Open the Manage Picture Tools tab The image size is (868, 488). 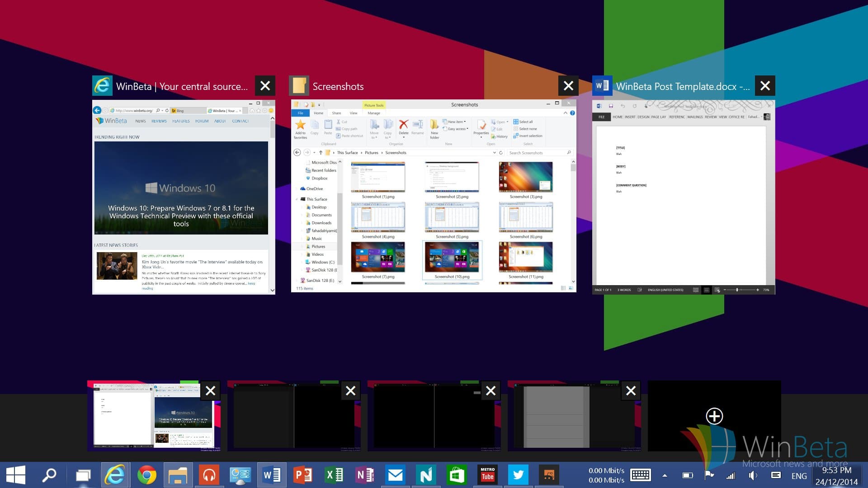[374, 113]
